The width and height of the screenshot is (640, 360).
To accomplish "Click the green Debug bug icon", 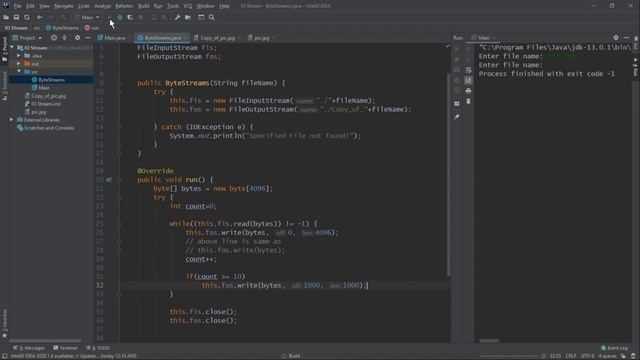I will tap(120, 18).
